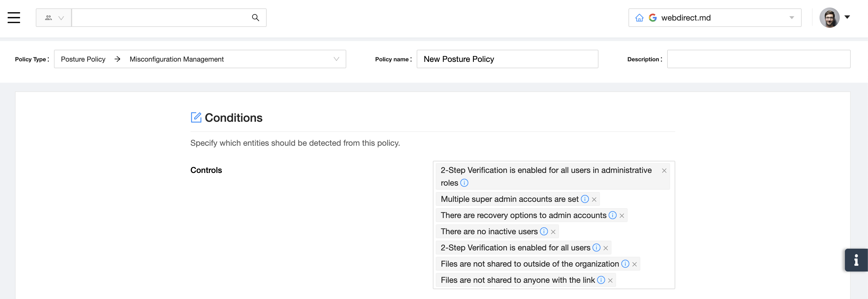868x299 pixels.
Task: Click the Policy name input field
Action: [507, 59]
